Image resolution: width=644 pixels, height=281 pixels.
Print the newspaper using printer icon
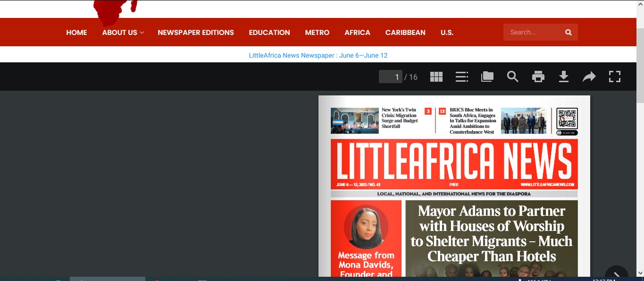538,77
